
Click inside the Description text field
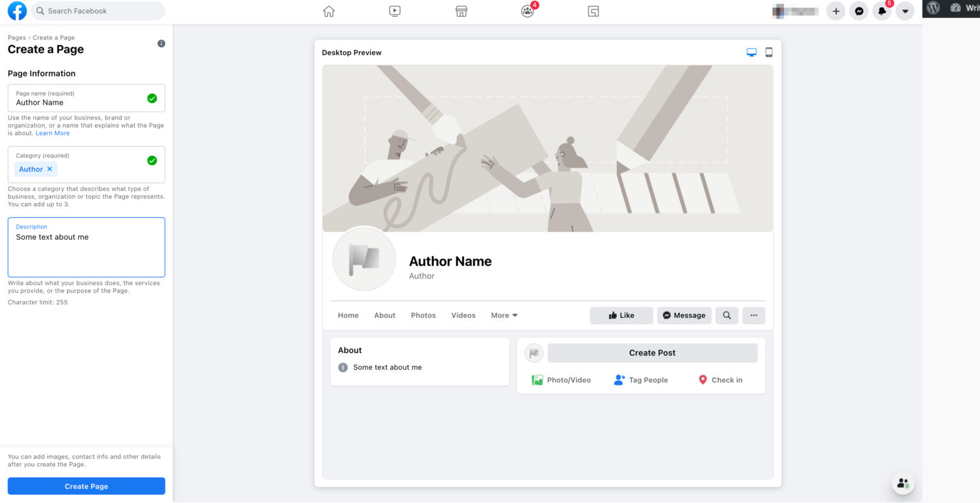coord(86,249)
